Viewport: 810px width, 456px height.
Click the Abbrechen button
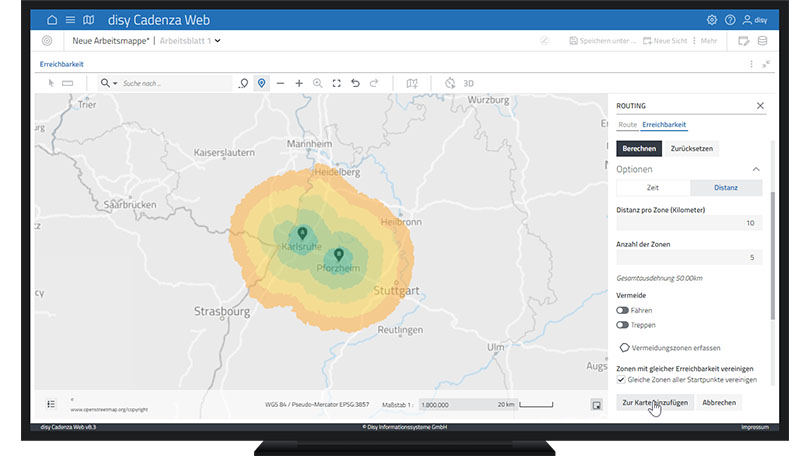click(x=719, y=402)
